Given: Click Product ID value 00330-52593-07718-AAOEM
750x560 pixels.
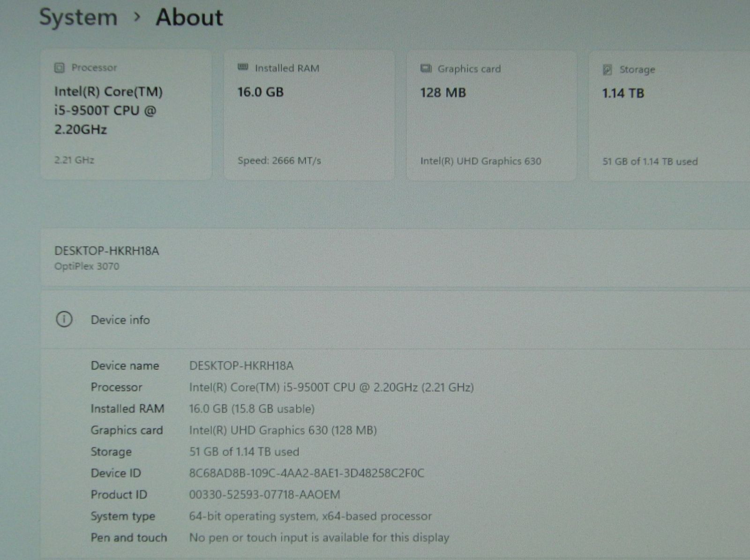Looking at the screenshot, I should (265, 494).
